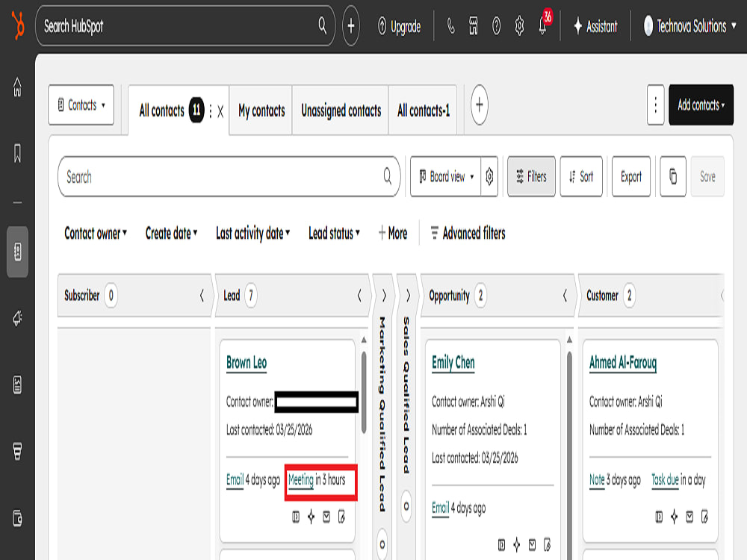Open Emily Chen contact record
The image size is (747, 560).
(453, 363)
